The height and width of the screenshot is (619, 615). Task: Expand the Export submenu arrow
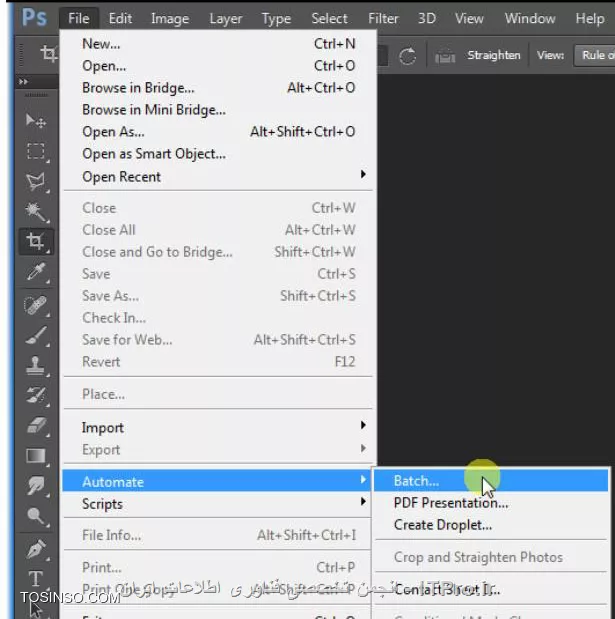[x=363, y=448]
